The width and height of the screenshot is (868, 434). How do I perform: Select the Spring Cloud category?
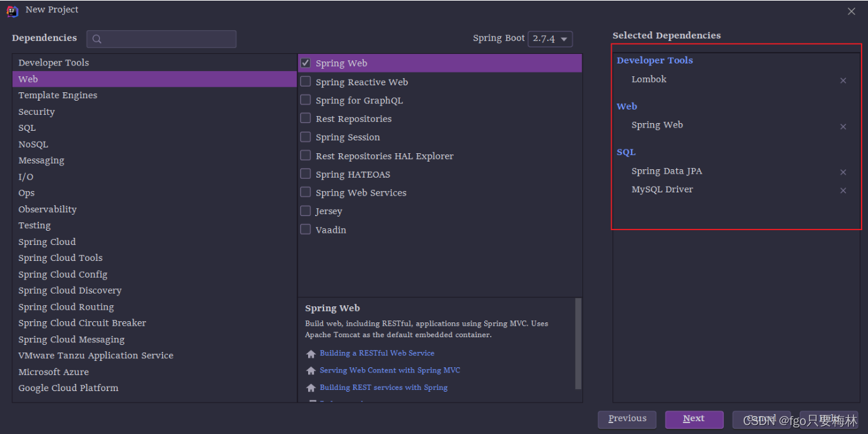154,242
